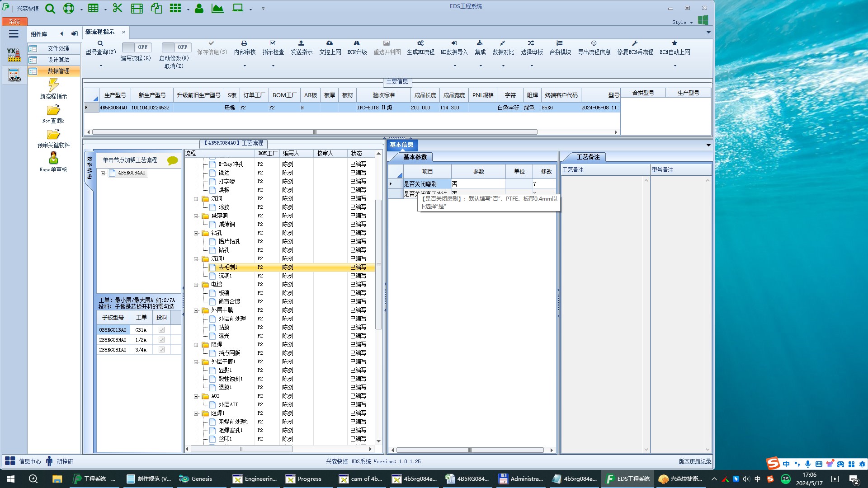Toggle the 启动修改(E) OFF switch

click(x=176, y=47)
